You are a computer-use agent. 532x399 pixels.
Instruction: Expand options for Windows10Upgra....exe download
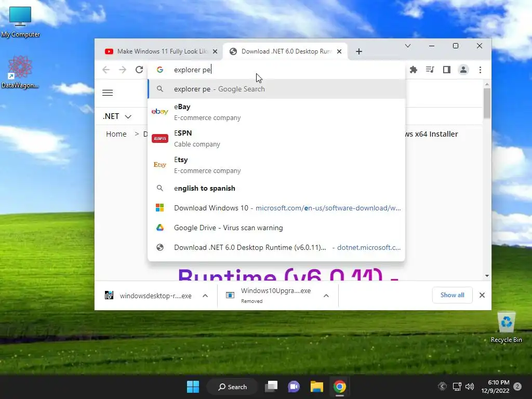pyautogui.click(x=326, y=296)
